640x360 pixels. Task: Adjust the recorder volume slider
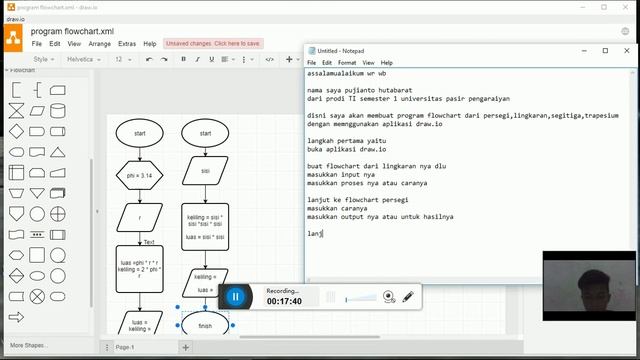(x=361, y=298)
